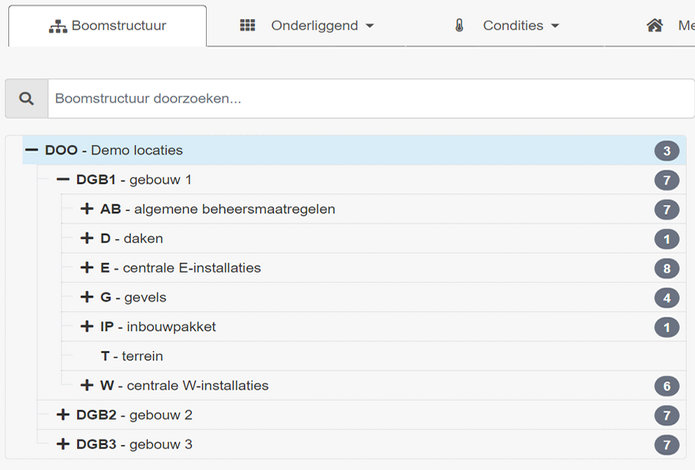
Task: Click the badge 4 on gevels row
Action: coord(667,297)
